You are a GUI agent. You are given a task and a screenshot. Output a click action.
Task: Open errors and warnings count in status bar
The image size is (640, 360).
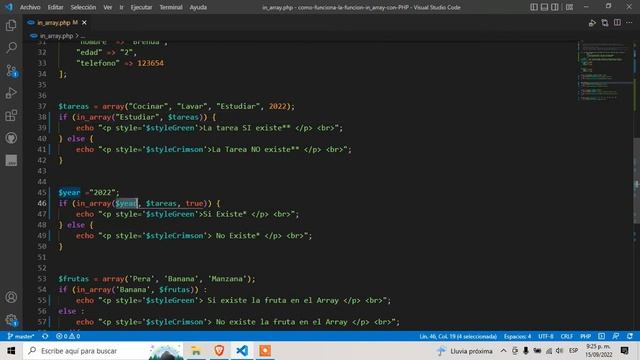(x=68, y=336)
